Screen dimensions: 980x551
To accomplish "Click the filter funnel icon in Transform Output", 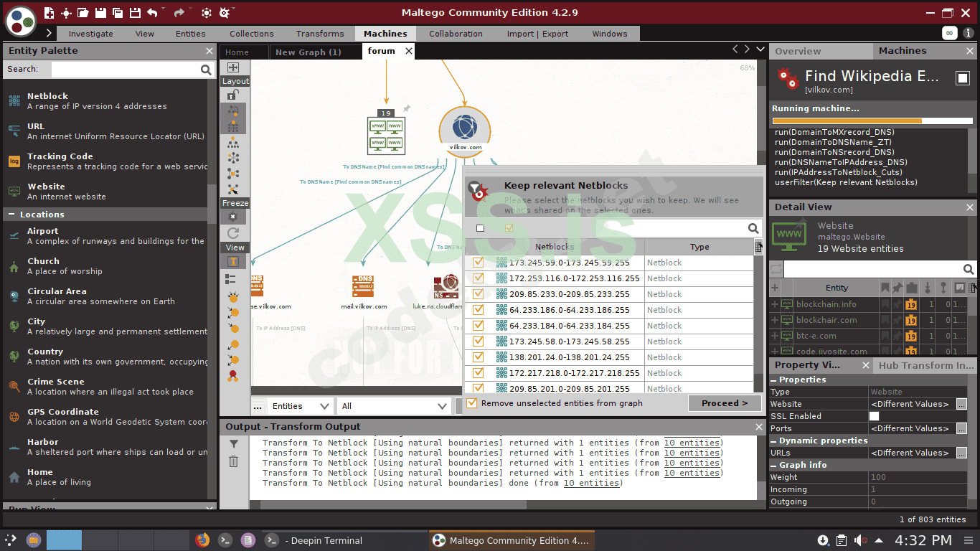I will pos(234,444).
